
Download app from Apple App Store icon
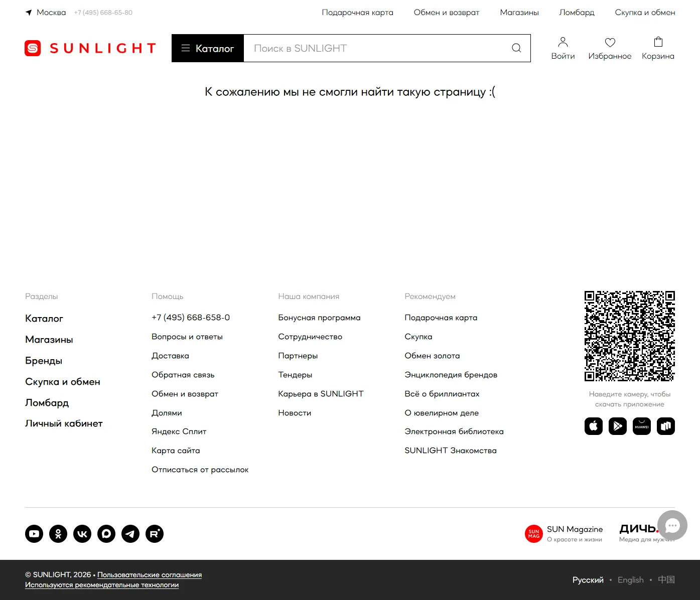click(594, 426)
